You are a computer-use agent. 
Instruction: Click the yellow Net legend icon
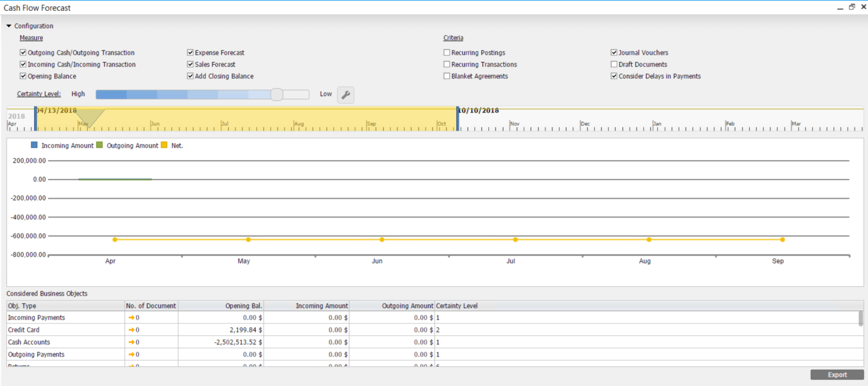pyautogui.click(x=164, y=145)
